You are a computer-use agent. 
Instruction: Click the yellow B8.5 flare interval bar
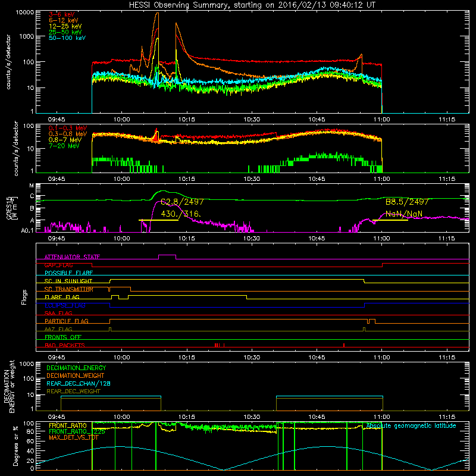(390, 220)
